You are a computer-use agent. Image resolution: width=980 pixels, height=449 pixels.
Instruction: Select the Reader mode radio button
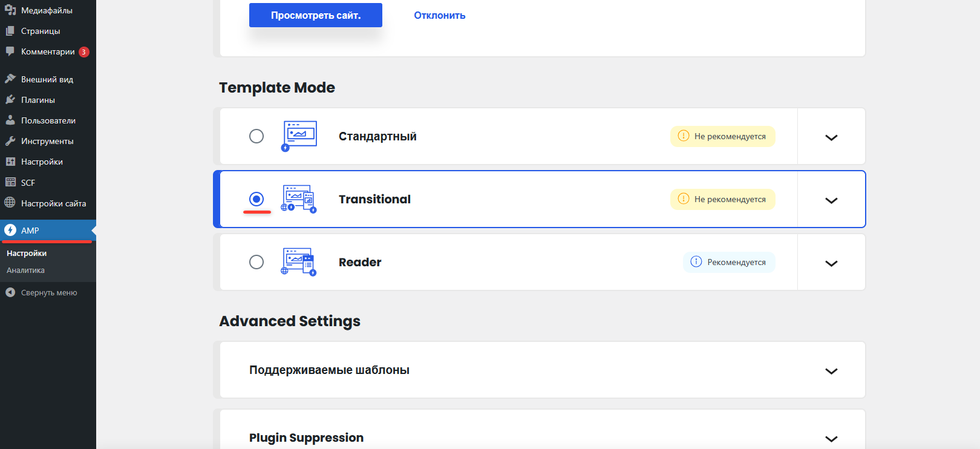tap(256, 262)
